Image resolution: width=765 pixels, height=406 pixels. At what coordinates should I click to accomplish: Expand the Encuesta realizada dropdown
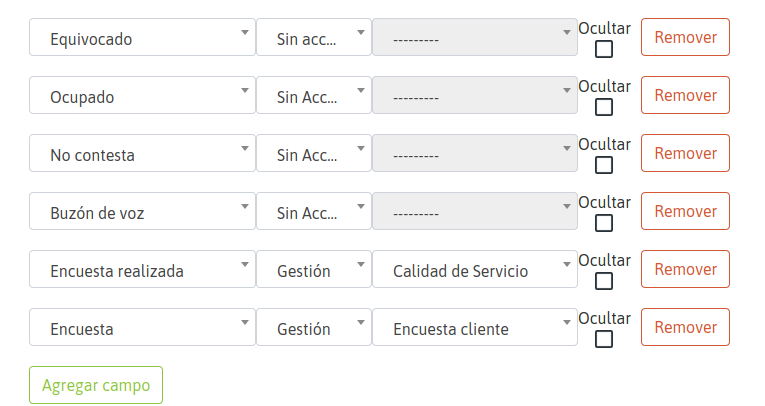(142, 270)
